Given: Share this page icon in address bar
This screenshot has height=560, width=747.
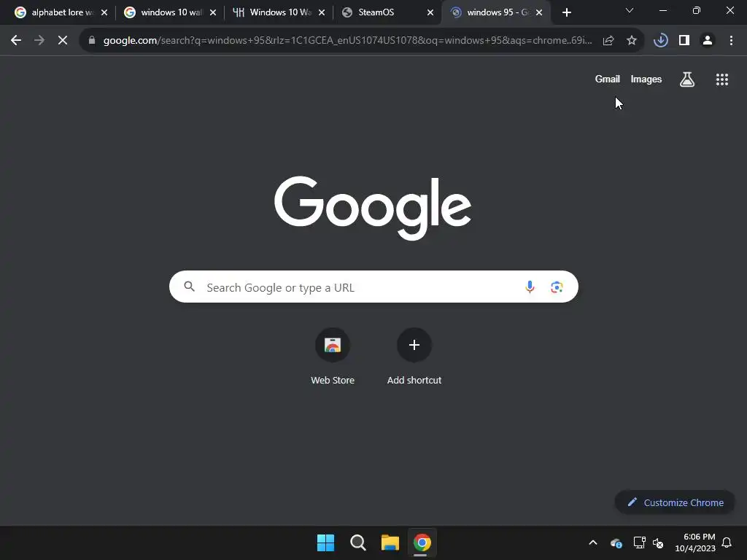Looking at the screenshot, I should click(x=608, y=41).
